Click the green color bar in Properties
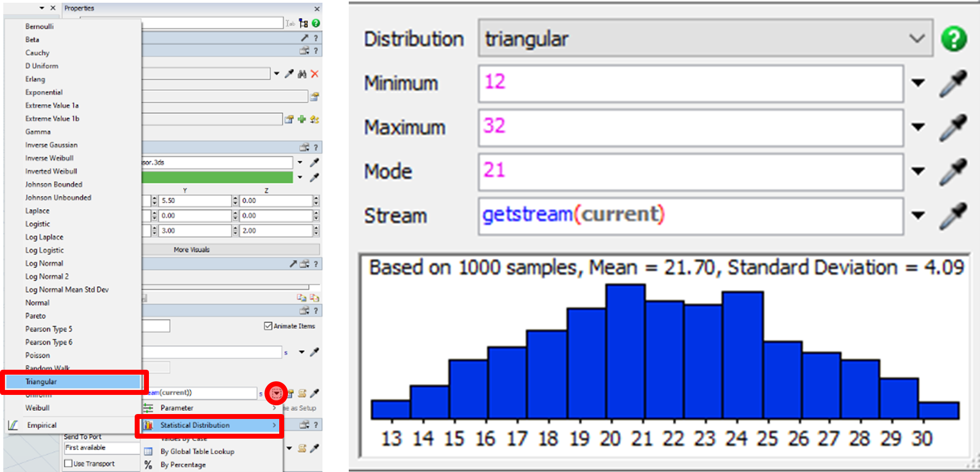 (217, 177)
